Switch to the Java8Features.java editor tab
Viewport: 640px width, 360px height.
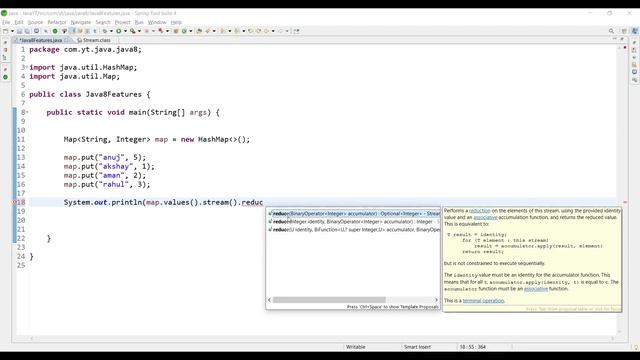click(x=40, y=40)
